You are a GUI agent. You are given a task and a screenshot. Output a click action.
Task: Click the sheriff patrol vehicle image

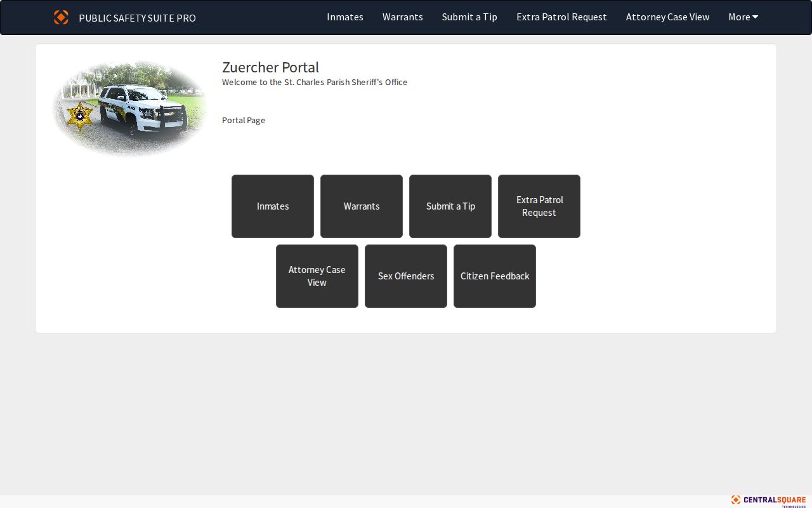(130, 108)
